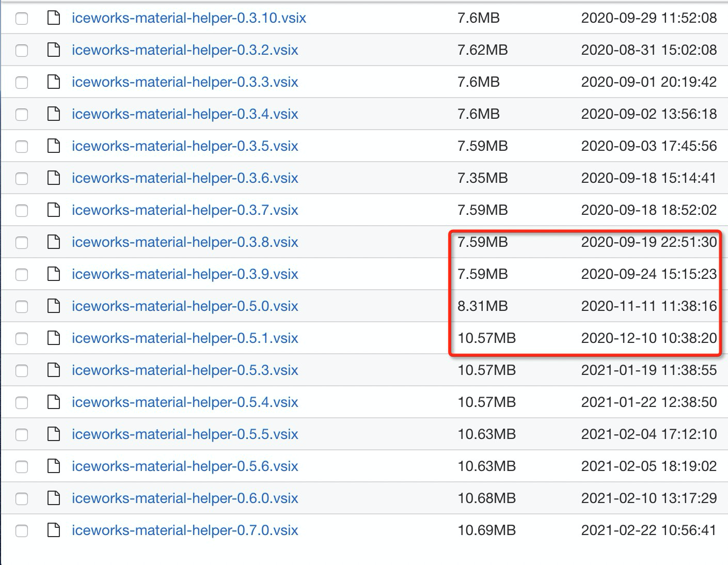The image size is (728, 565).
Task: Click file icon for iceworks-material-helper-0.6.0.vsix
Action: pyautogui.click(x=54, y=498)
